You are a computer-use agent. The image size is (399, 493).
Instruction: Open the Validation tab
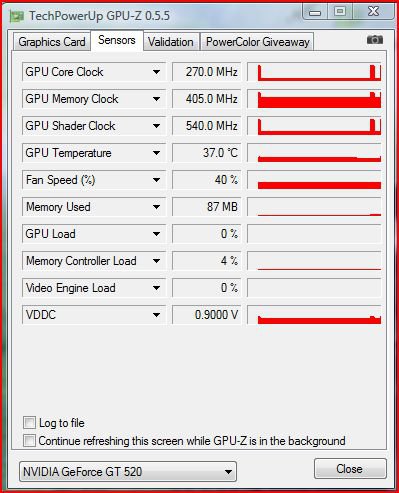pos(171,42)
